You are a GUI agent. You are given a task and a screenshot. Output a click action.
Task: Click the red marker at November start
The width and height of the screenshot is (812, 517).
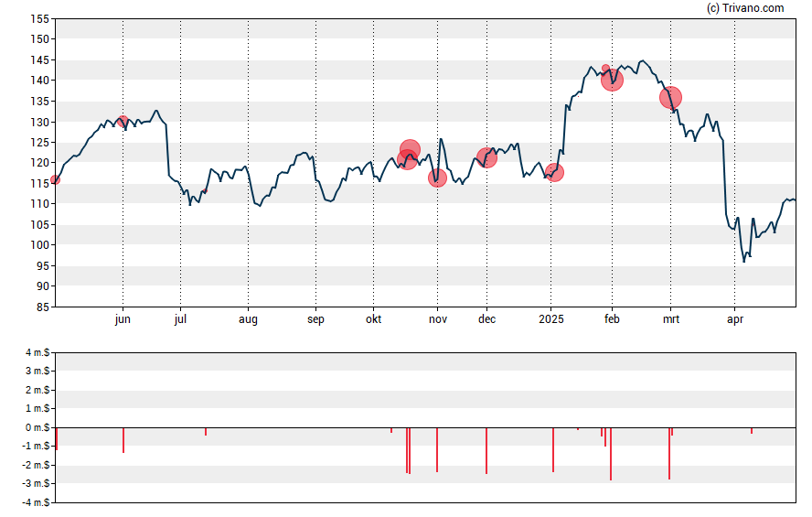click(x=438, y=178)
